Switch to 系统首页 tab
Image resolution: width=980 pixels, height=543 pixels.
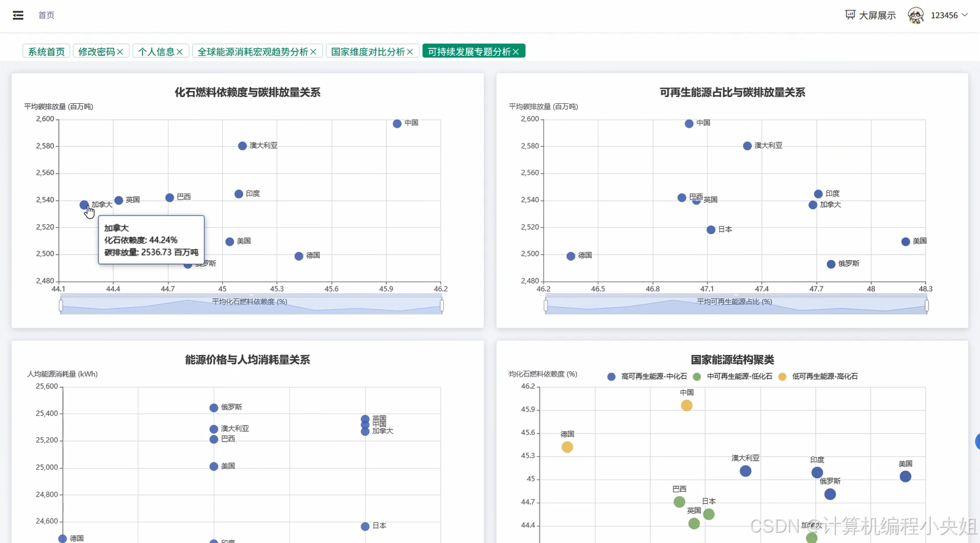point(46,51)
